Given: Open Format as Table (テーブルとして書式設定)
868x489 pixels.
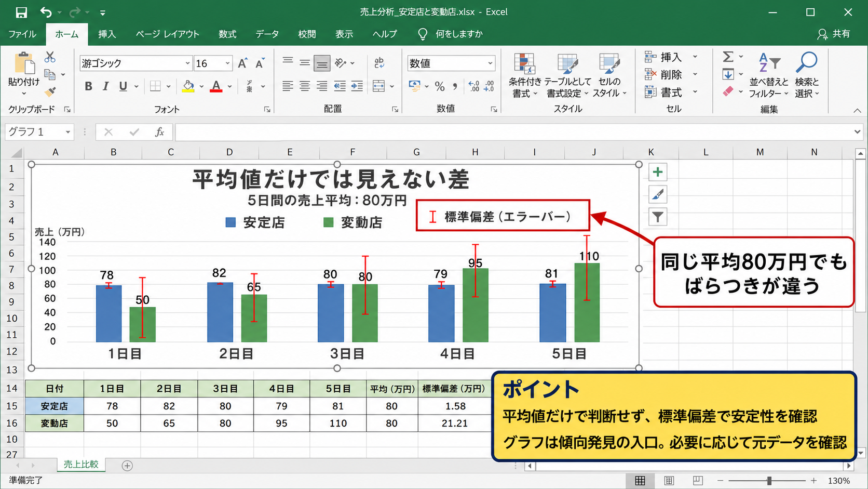Looking at the screenshot, I should coord(567,75).
